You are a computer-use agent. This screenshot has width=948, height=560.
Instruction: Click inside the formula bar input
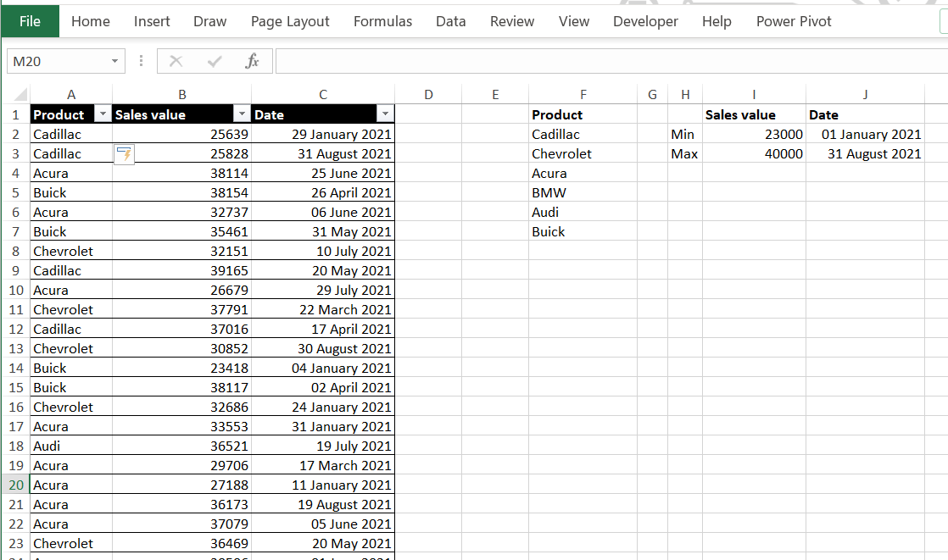[x=611, y=61]
